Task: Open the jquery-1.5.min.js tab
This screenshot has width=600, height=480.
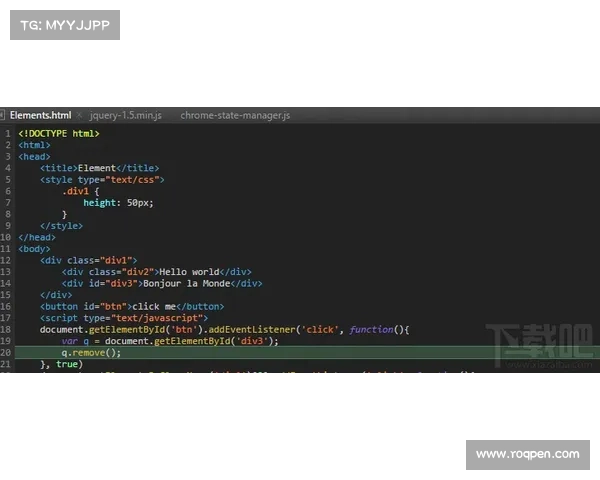Action: [x=126, y=115]
